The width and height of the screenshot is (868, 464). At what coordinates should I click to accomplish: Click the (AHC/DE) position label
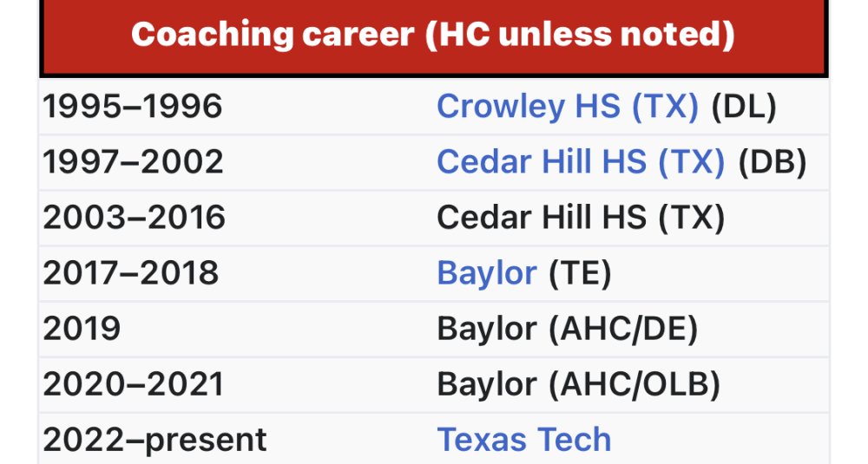[x=622, y=329]
